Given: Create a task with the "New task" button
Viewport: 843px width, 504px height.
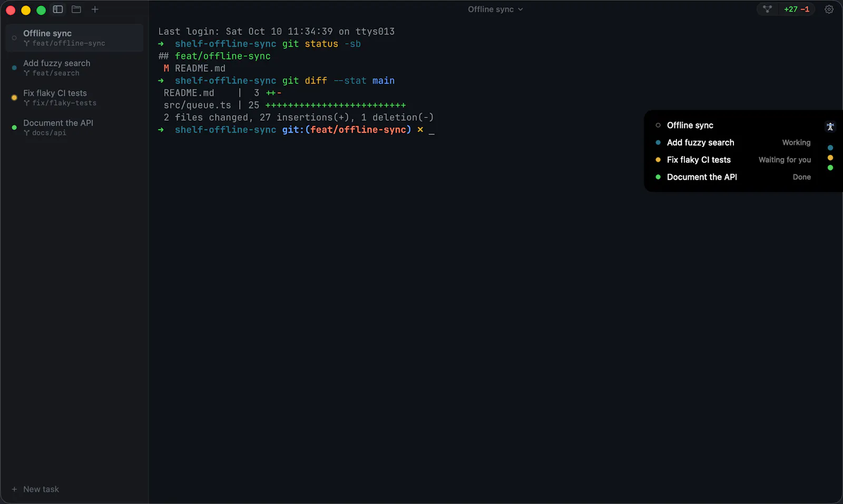Looking at the screenshot, I should pyautogui.click(x=35, y=489).
